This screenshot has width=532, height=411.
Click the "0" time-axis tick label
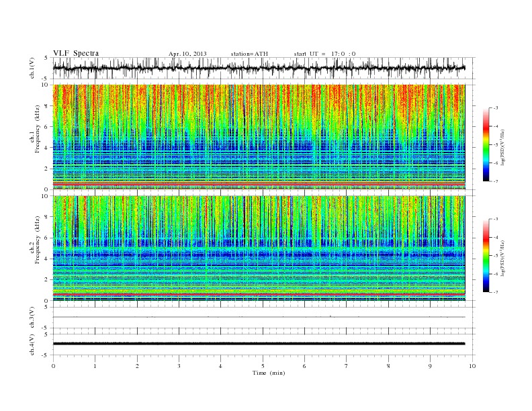point(53,366)
